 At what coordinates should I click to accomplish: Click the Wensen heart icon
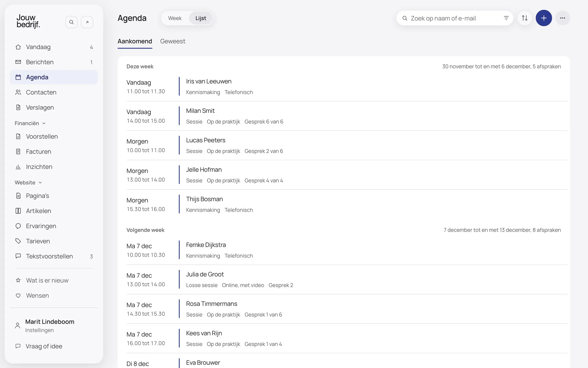point(18,295)
